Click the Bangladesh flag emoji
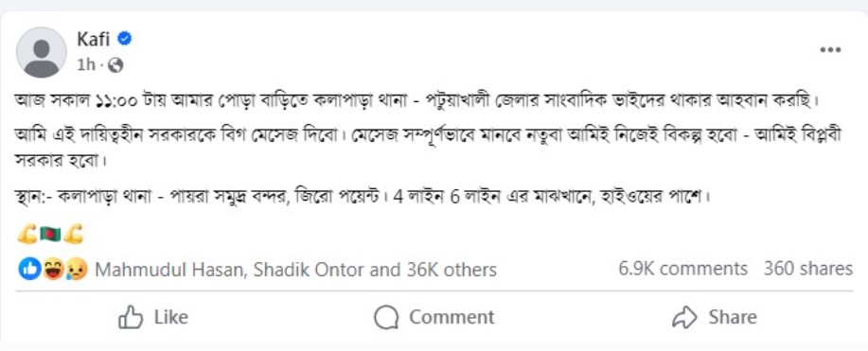The width and height of the screenshot is (868, 351). coord(50,236)
